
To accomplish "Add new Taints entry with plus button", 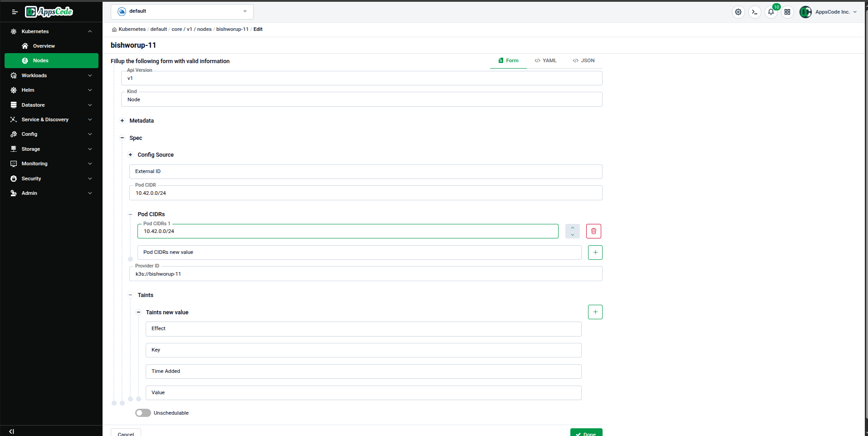I will click(x=595, y=312).
